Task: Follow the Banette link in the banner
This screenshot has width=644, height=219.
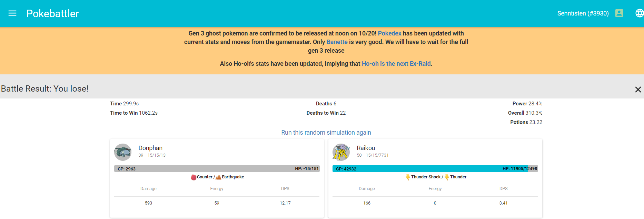Action: coord(337,42)
